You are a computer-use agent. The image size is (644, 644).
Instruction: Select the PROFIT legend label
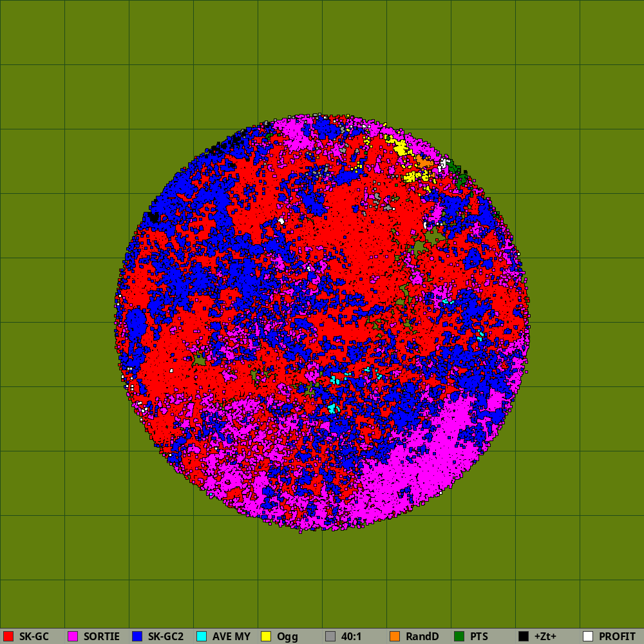(x=618, y=637)
